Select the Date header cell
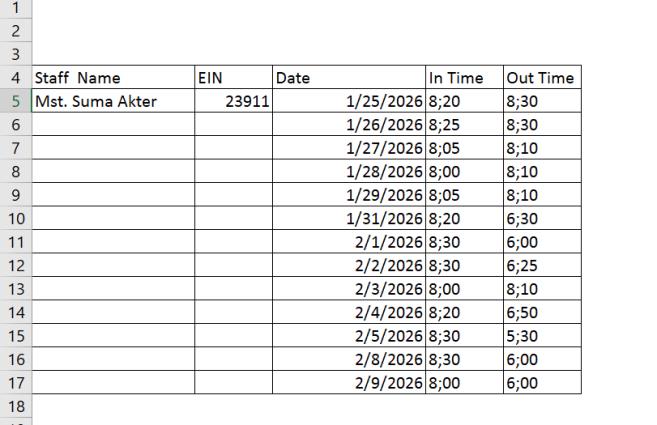 coord(349,78)
